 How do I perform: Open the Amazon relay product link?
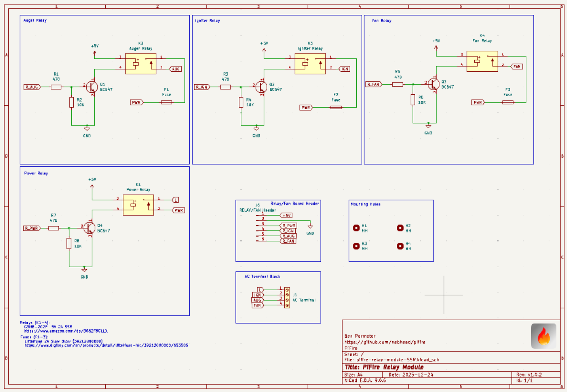pyautogui.click(x=66, y=331)
